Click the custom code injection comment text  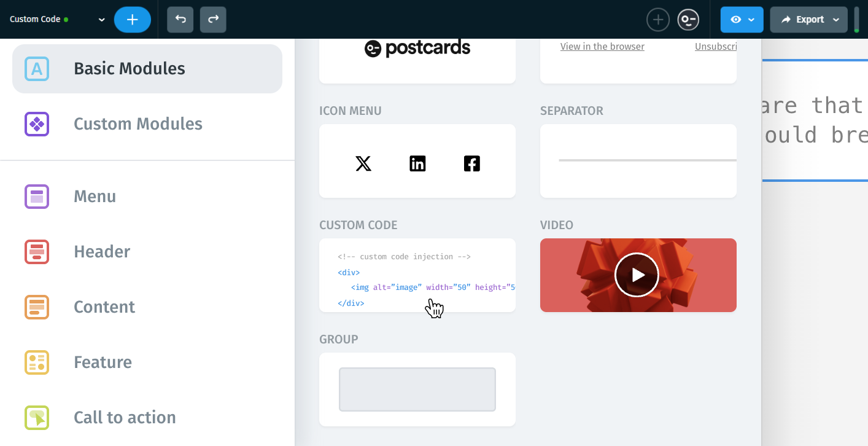click(405, 257)
